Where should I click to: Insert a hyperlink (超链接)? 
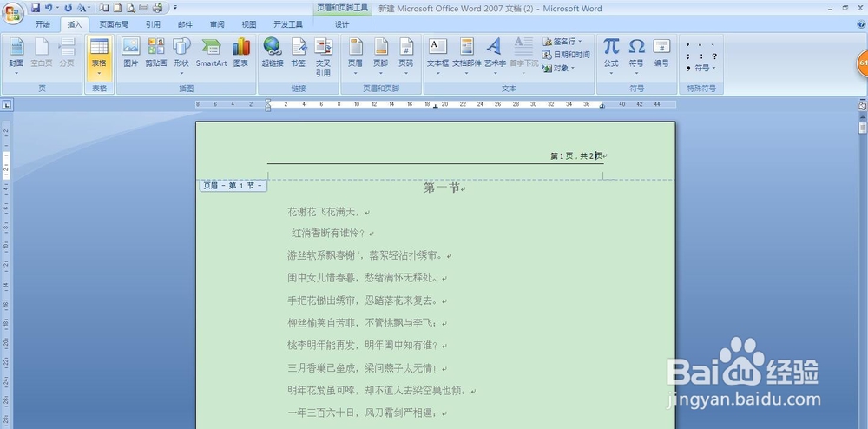coord(273,53)
